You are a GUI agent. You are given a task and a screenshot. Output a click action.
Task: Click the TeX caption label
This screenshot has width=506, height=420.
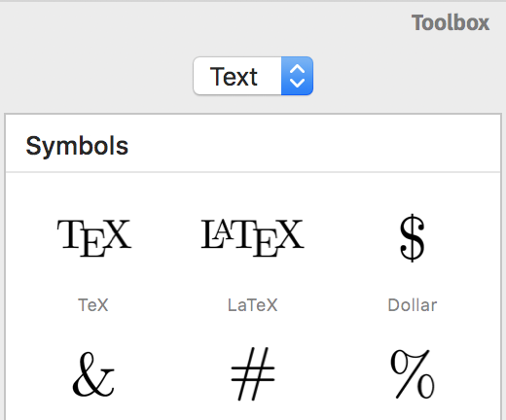[x=93, y=305]
